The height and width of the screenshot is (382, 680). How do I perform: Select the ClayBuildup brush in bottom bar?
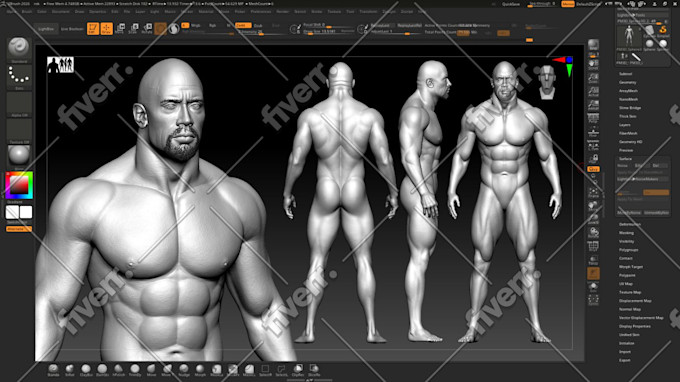pos(86,370)
